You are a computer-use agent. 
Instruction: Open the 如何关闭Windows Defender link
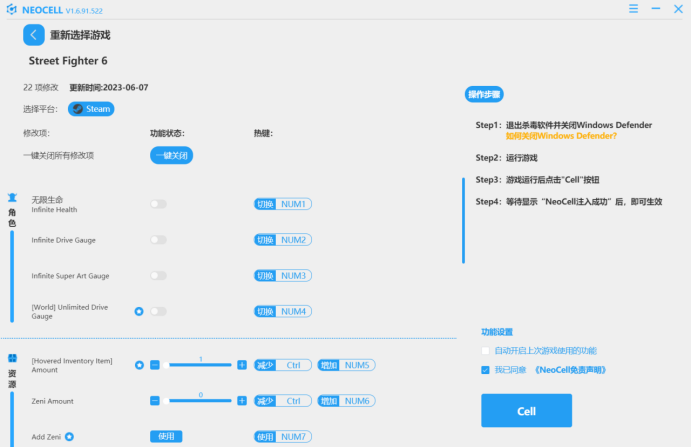(560, 136)
